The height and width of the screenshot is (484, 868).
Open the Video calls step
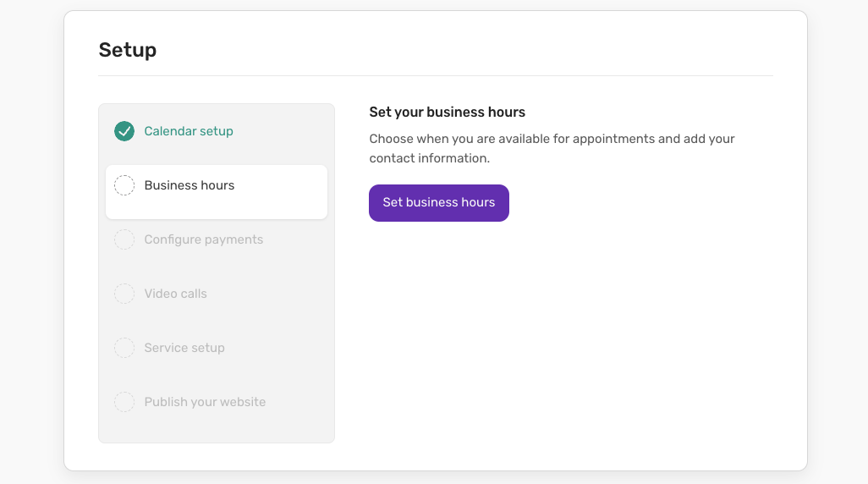175,294
